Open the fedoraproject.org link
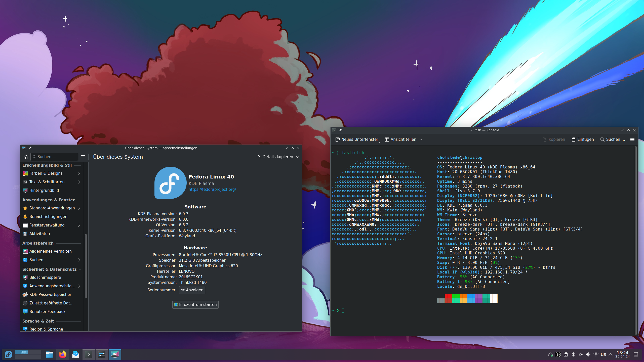 point(212,189)
